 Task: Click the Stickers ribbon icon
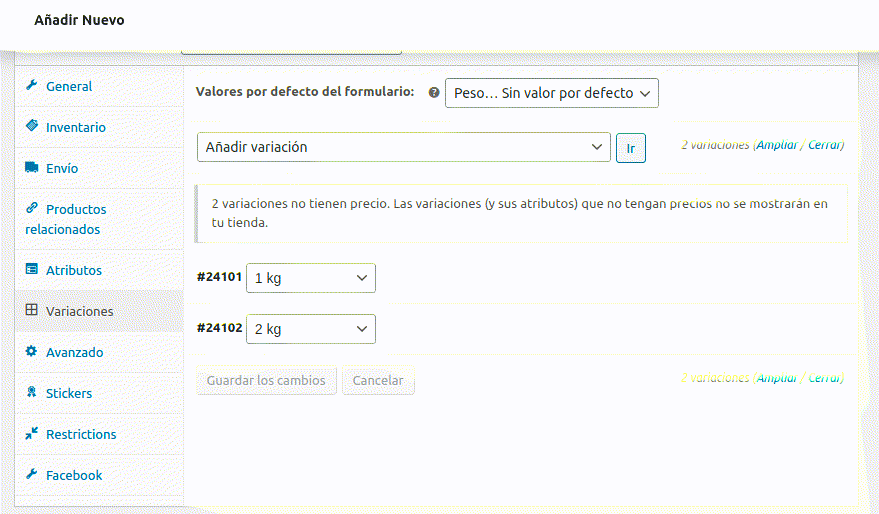[32, 393]
